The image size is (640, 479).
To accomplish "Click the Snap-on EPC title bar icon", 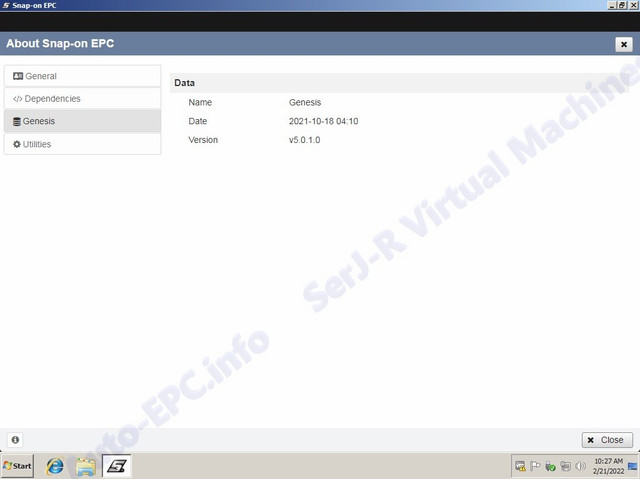I will tap(6, 5).
